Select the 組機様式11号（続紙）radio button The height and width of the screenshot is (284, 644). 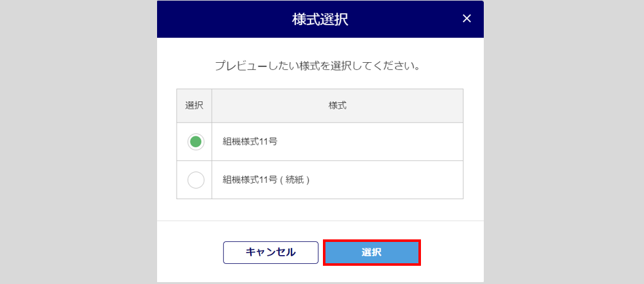point(196,180)
